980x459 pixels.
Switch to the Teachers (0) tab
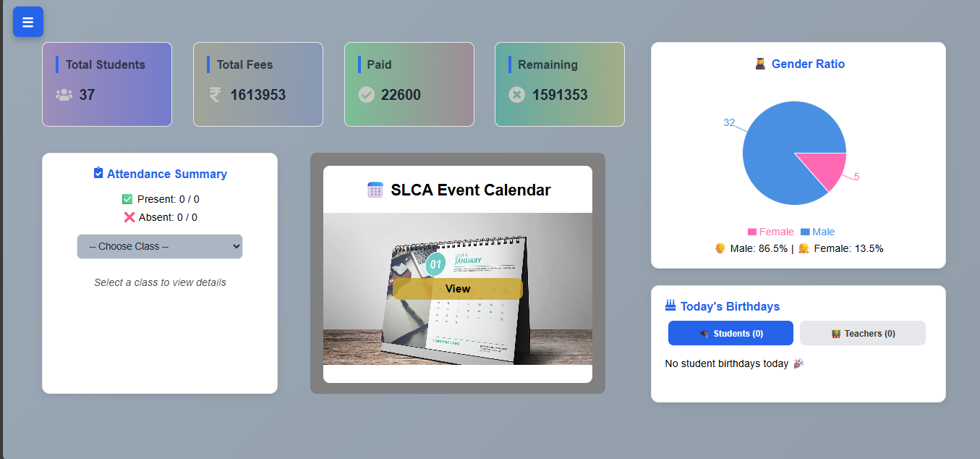click(863, 333)
